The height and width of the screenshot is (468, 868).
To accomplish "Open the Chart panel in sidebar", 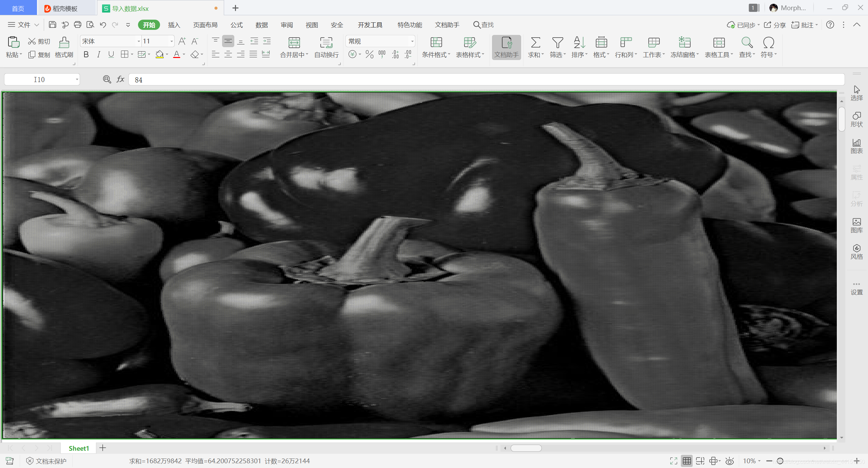I will tap(856, 146).
